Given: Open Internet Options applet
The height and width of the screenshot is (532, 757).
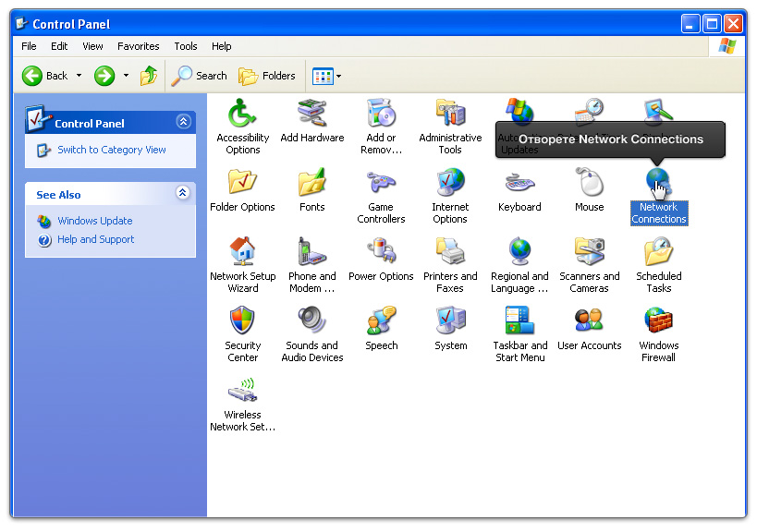Looking at the screenshot, I should tap(450, 183).
